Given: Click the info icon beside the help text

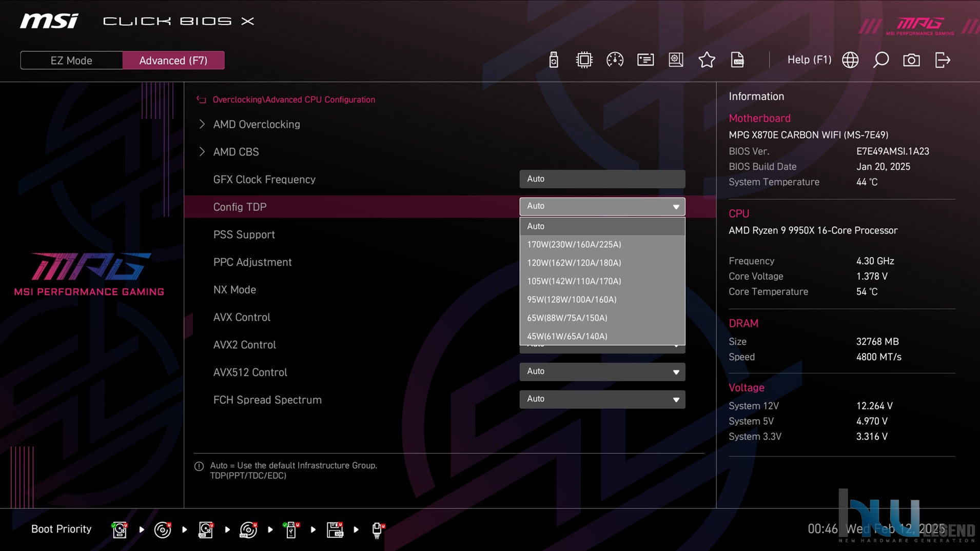Looking at the screenshot, I should [199, 466].
